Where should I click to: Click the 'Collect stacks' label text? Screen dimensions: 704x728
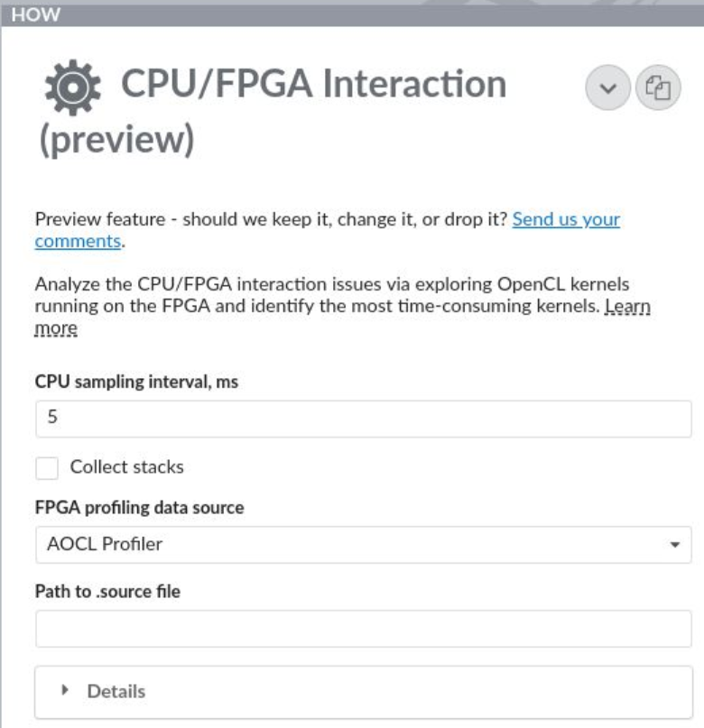tap(126, 467)
